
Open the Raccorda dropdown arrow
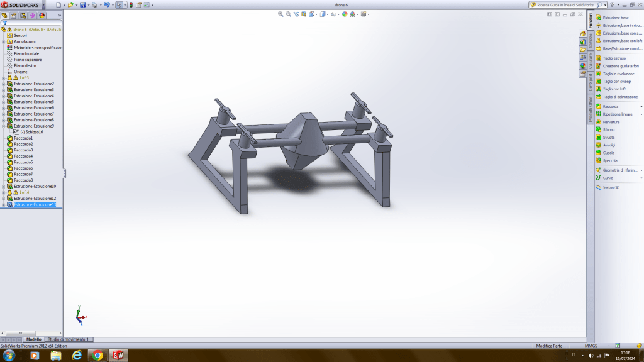(x=641, y=107)
